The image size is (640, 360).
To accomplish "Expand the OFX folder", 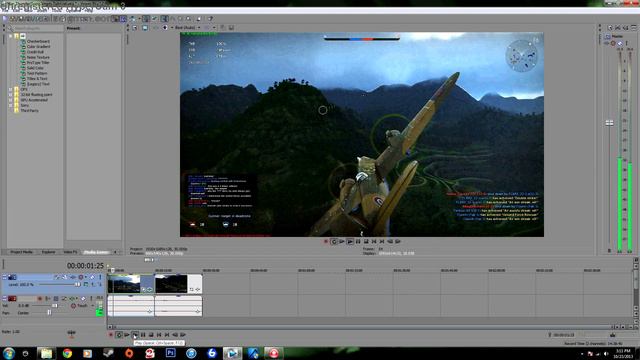I will click(x=11, y=89).
